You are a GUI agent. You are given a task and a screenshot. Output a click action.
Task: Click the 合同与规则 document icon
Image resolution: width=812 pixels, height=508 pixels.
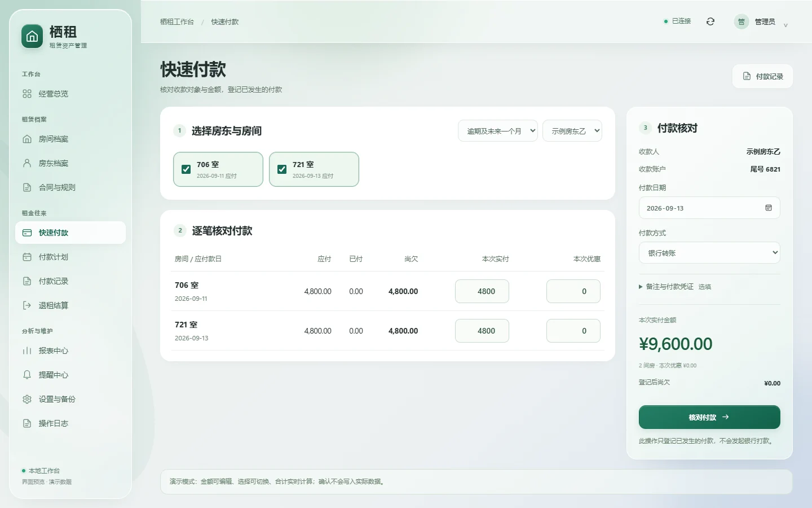[x=27, y=187]
